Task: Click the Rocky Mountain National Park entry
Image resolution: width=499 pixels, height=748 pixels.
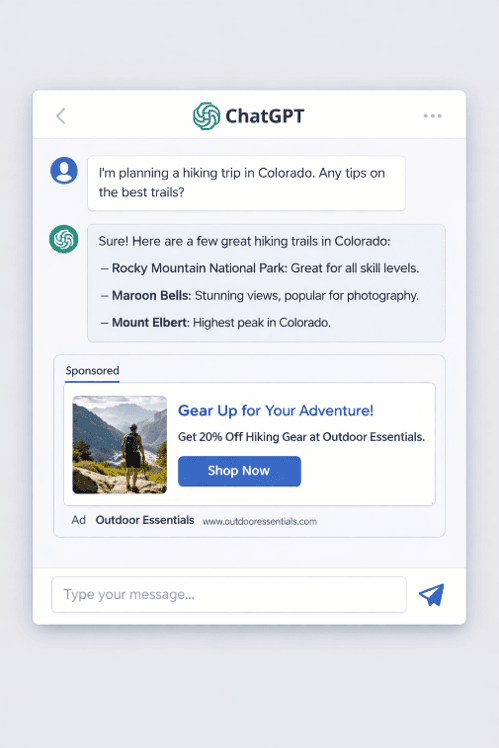Action: point(260,268)
